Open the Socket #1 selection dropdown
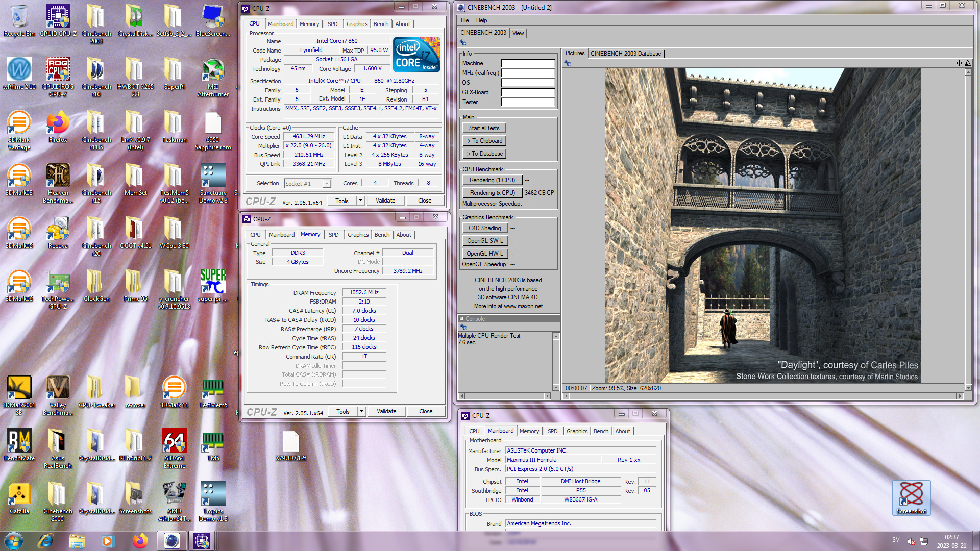The image size is (980, 551). click(x=308, y=183)
